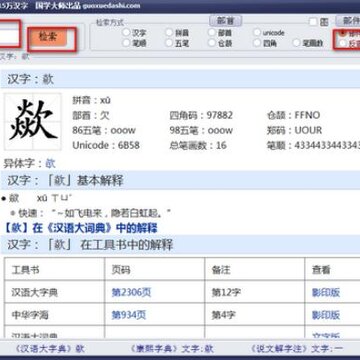Click the 总笔画数:16 value
Image resolution: width=360 pixels, height=360 pixels.
pyautogui.click(x=198, y=145)
